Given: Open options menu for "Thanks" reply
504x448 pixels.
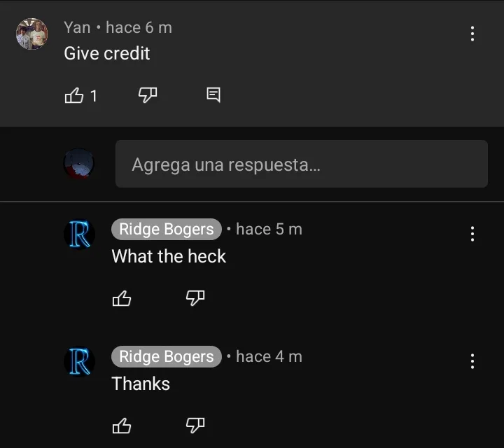Looking at the screenshot, I should [x=472, y=361].
